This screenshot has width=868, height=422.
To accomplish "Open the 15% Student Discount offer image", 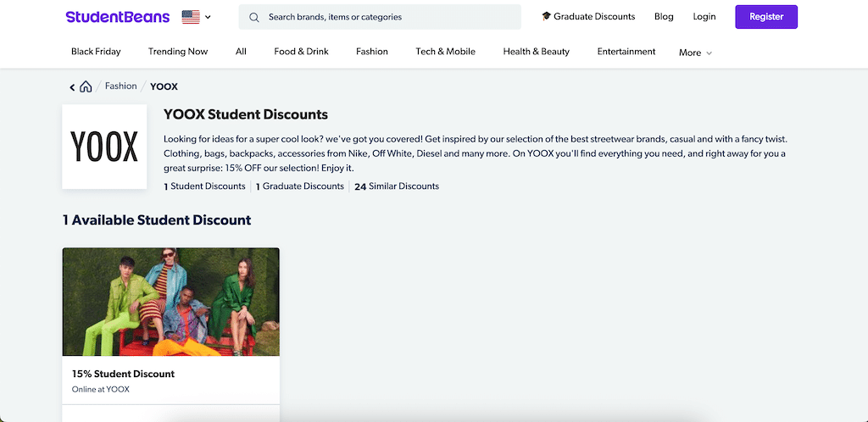I will (x=170, y=302).
